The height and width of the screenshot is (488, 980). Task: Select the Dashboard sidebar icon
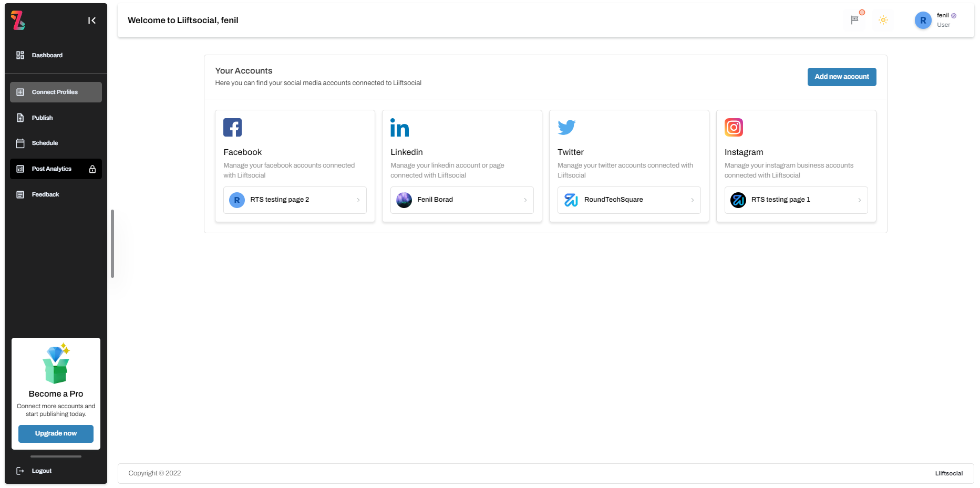click(x=20, y=55)
